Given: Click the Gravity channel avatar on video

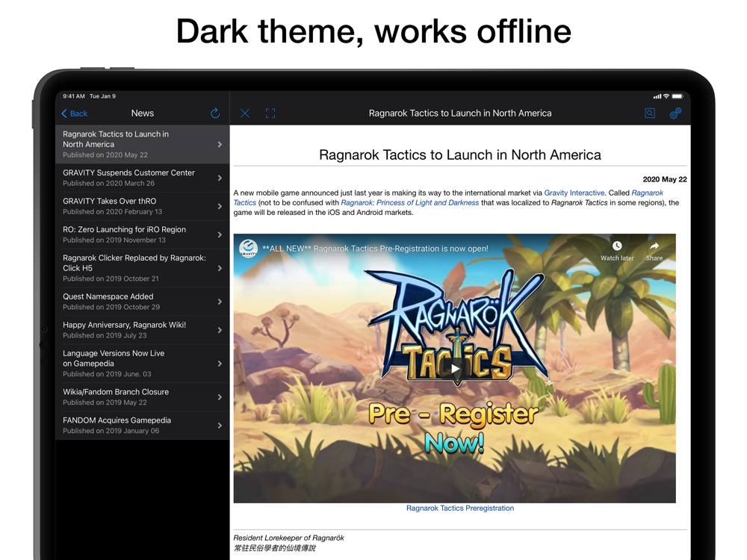Looking at the screenshot, I should [x=248, y=249].
